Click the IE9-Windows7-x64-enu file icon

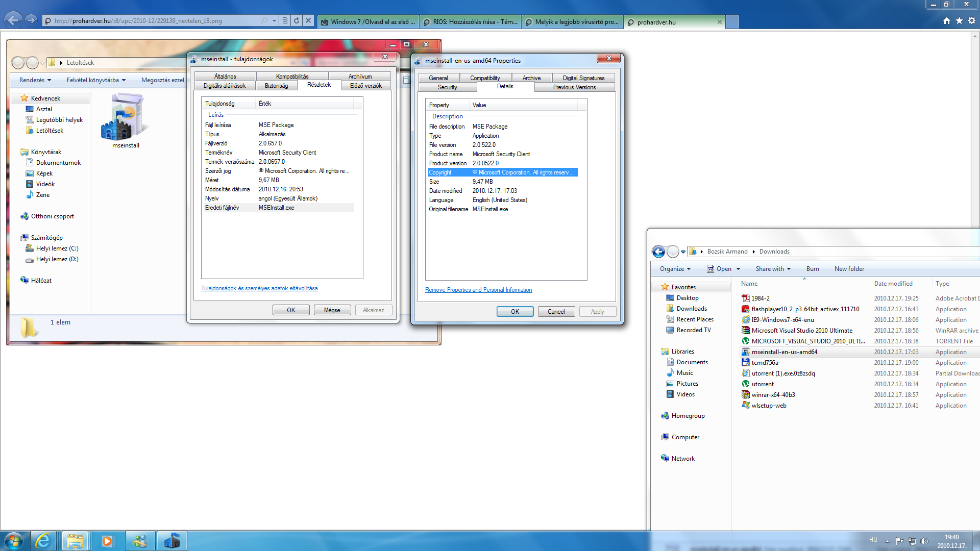tap(746, 320)
